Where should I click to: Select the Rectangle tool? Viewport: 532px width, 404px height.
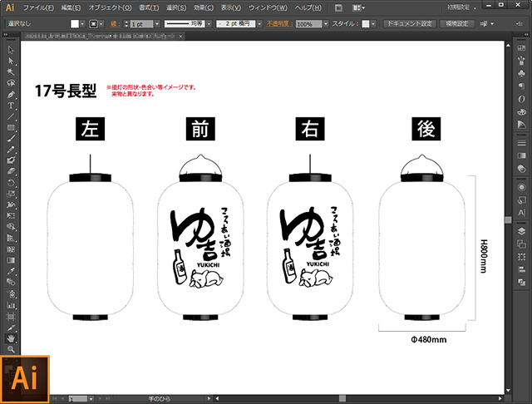(x=11, y=127)
